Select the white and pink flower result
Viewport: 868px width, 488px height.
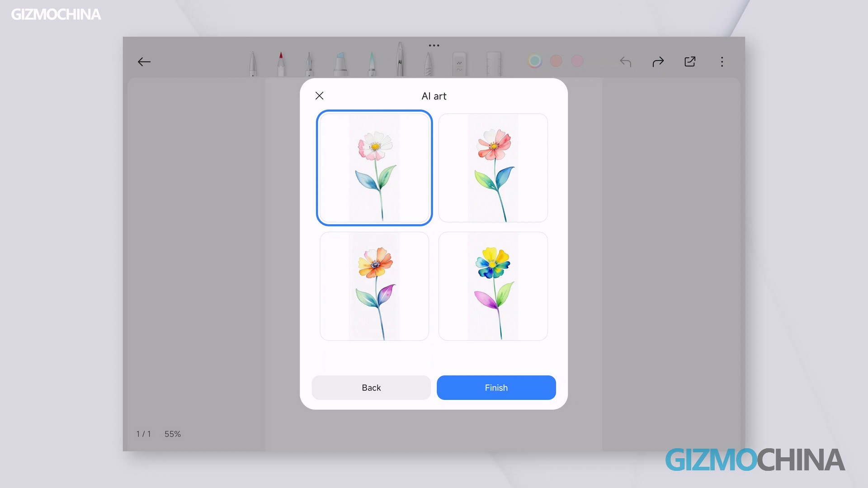pos(374,168)
